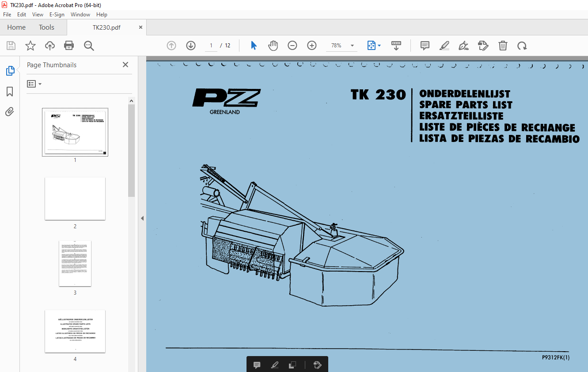This screenshot has height=372, width=588.
Task: Select page 2 thumbnail
Action: pos(75,199)
